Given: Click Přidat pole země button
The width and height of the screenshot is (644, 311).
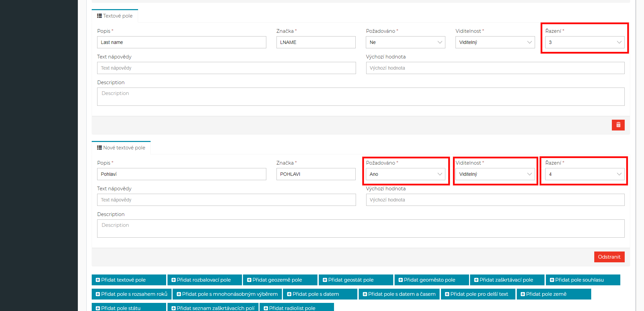Looking at the screenshot, I should 554,294.
